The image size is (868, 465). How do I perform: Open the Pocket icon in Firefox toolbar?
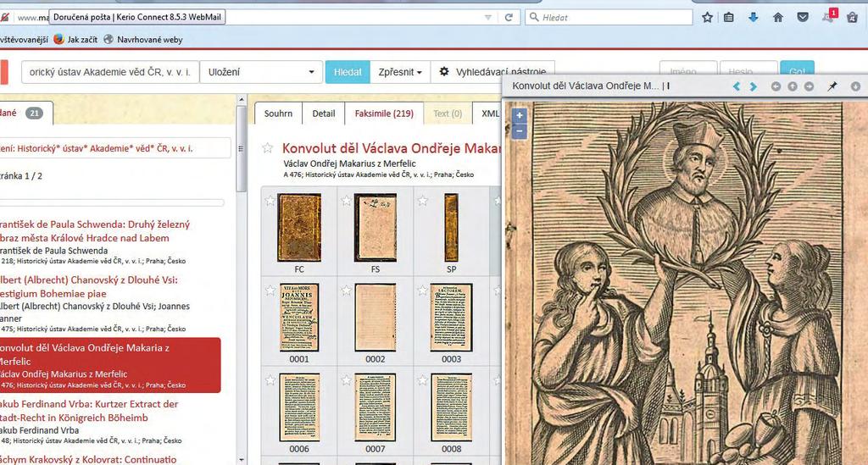click(803, 17)
